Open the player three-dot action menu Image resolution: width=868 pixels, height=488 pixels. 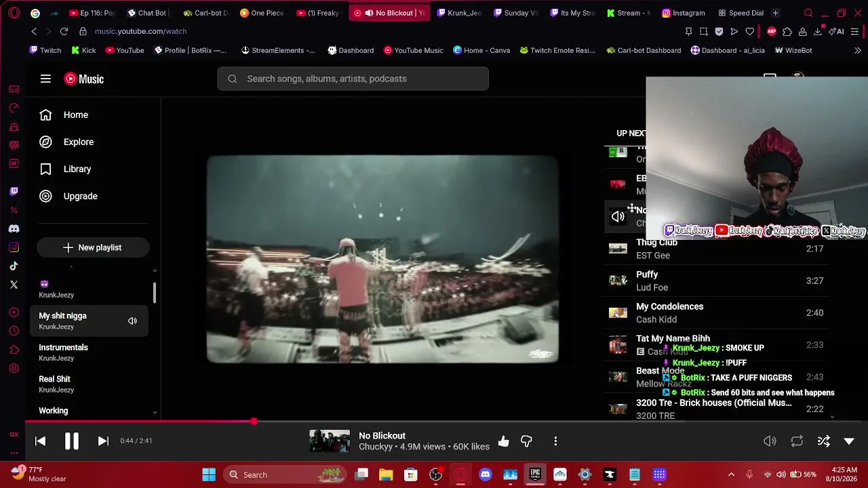[555, 441]
